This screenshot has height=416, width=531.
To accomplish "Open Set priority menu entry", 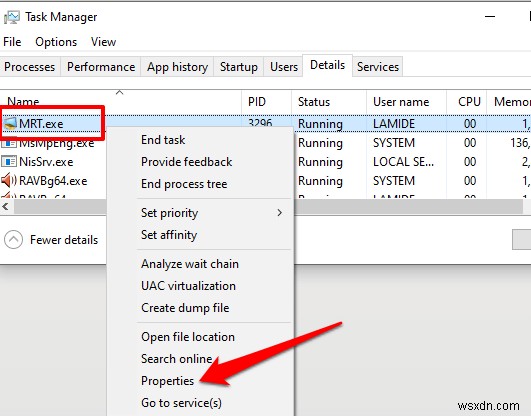I will coord(200,213).
